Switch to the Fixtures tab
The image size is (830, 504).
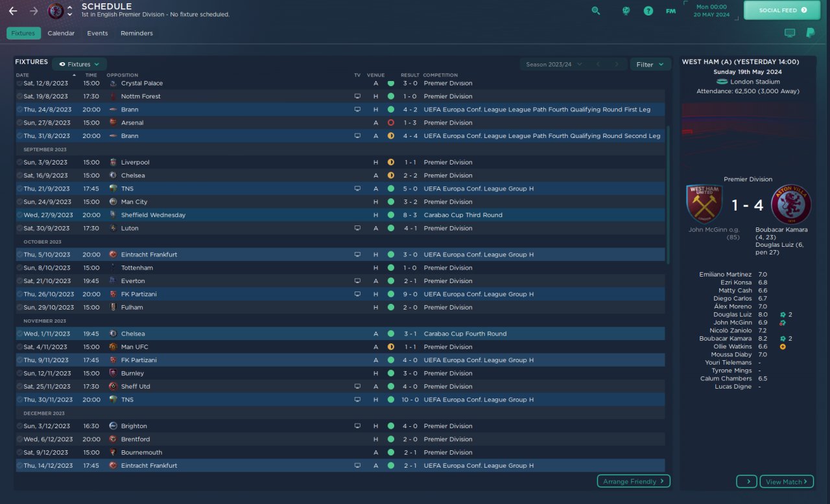[x=23, y=33]
